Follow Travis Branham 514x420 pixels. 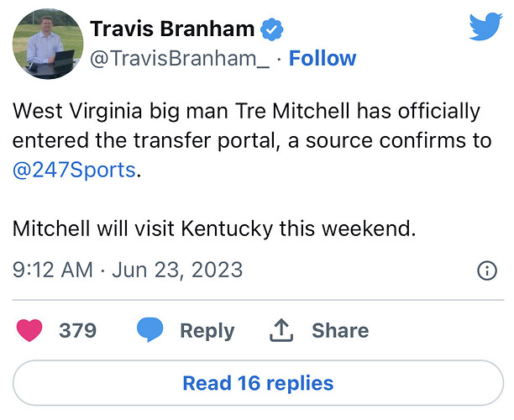(323, 59)
